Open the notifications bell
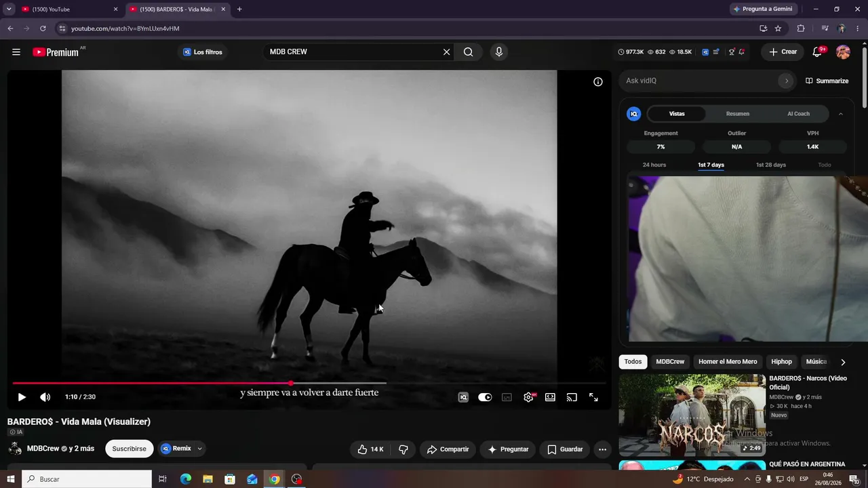The height and width of the screenshot is (488, 868). (x=817, y=52)
